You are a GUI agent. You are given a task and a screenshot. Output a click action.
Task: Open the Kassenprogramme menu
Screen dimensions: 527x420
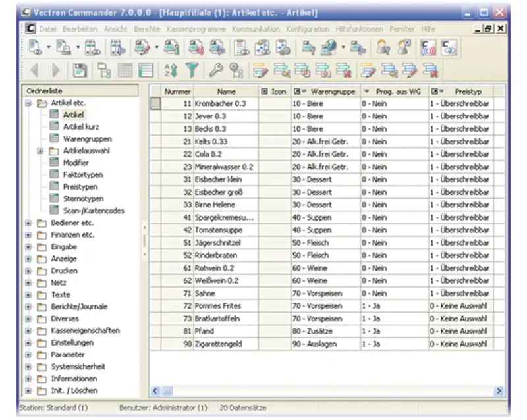click(196, 29)
